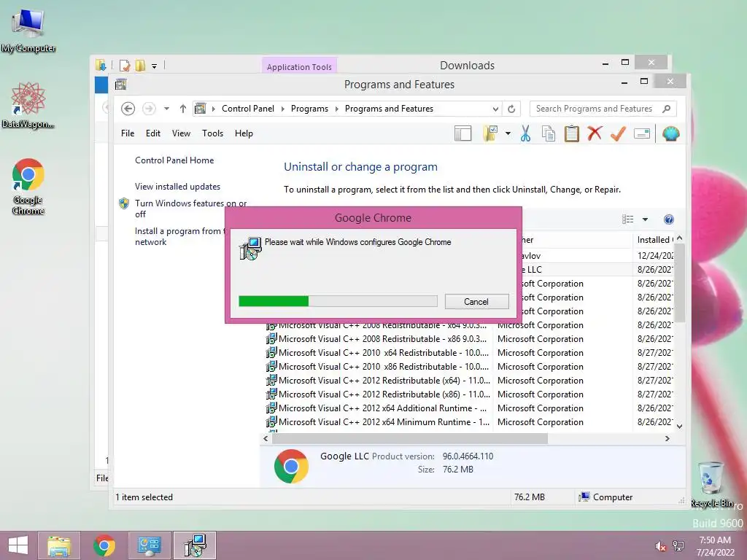Click the search magnifier icon
Screen dimensions: 747x560
click(x=667, y=109)
